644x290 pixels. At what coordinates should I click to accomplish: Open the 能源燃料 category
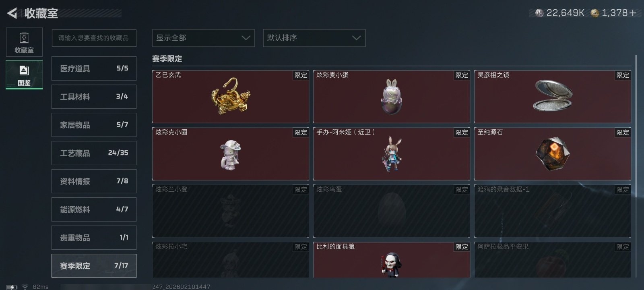(x=94, y=209)
